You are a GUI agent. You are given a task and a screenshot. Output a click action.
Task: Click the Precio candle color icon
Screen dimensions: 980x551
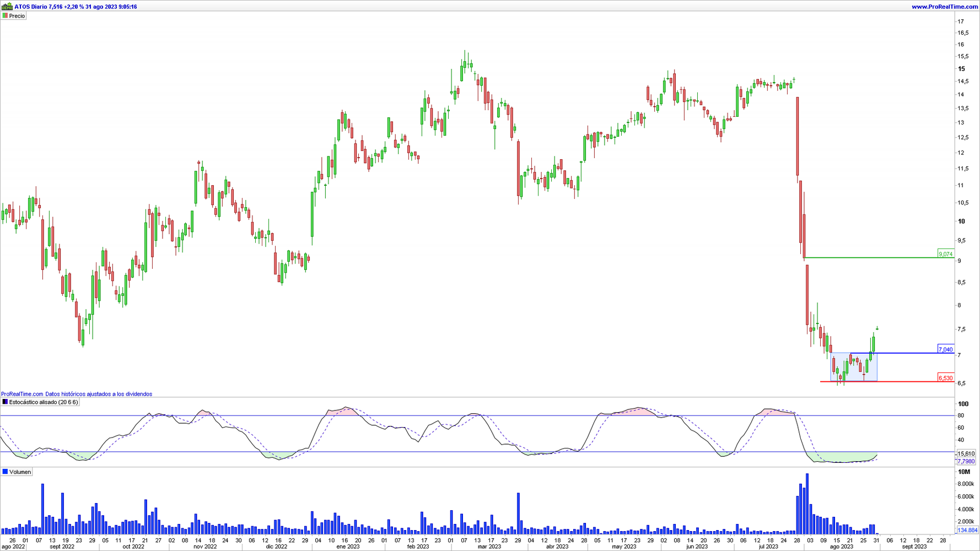point(5,16)
